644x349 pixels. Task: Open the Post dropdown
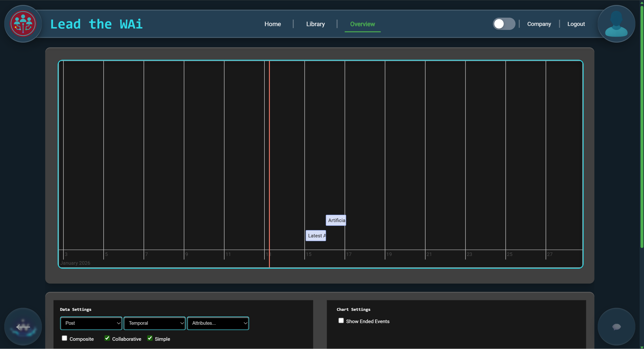pyautogui.click(x=91, y=323)
